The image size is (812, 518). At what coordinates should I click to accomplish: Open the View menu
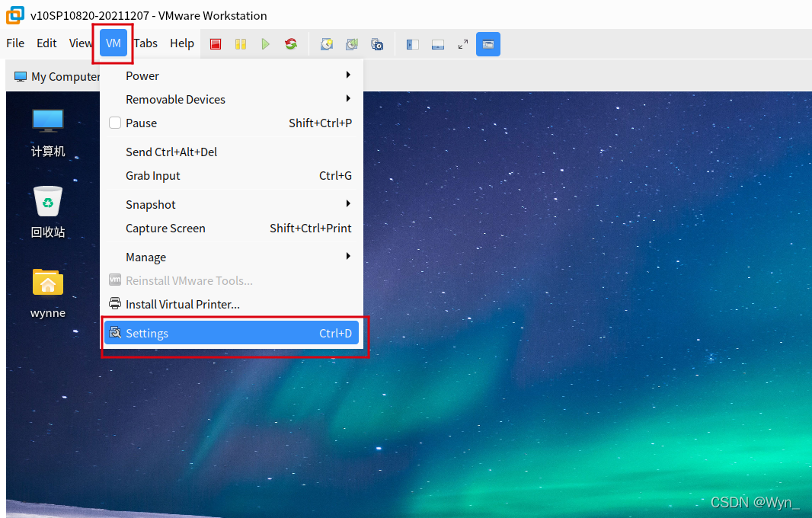tap(81, 43)
